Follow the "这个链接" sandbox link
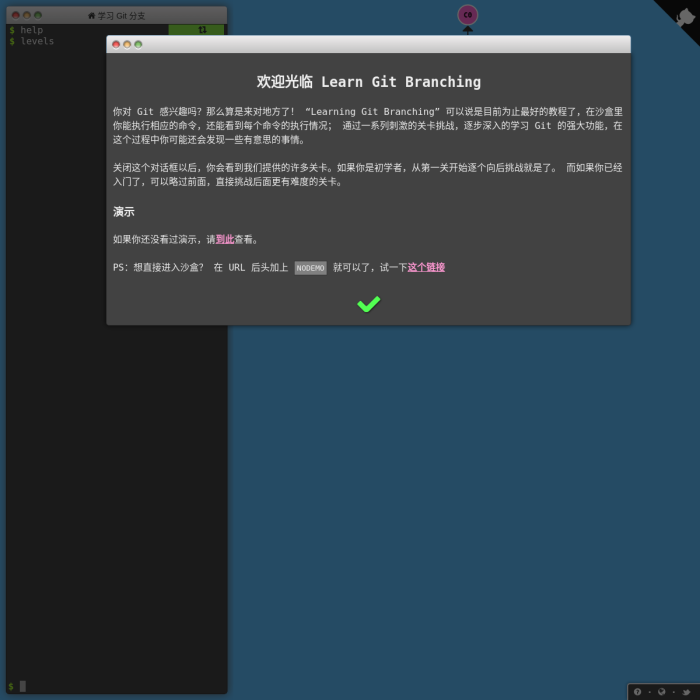 point(426,268)
